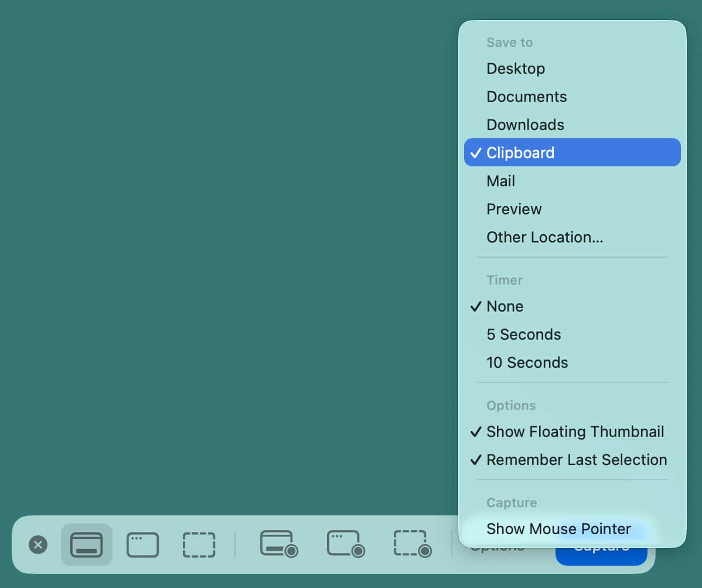702x588 pixels.
Task: Choose Other Location as save destination
Action: (x=544, y=237)
